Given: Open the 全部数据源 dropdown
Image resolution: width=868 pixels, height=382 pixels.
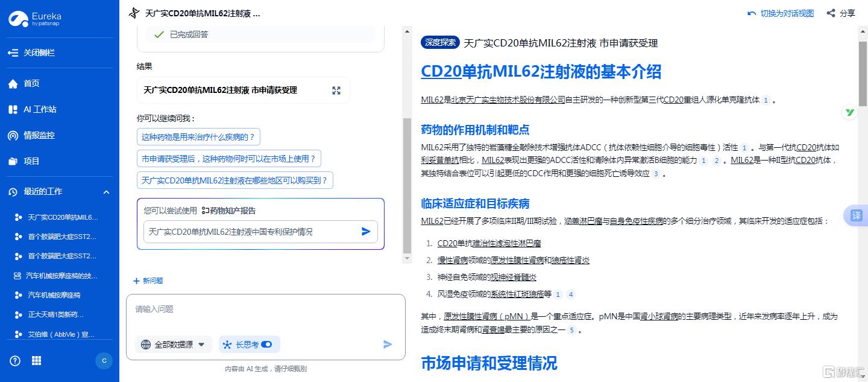Looking at the screenshot, I should 174,345.
